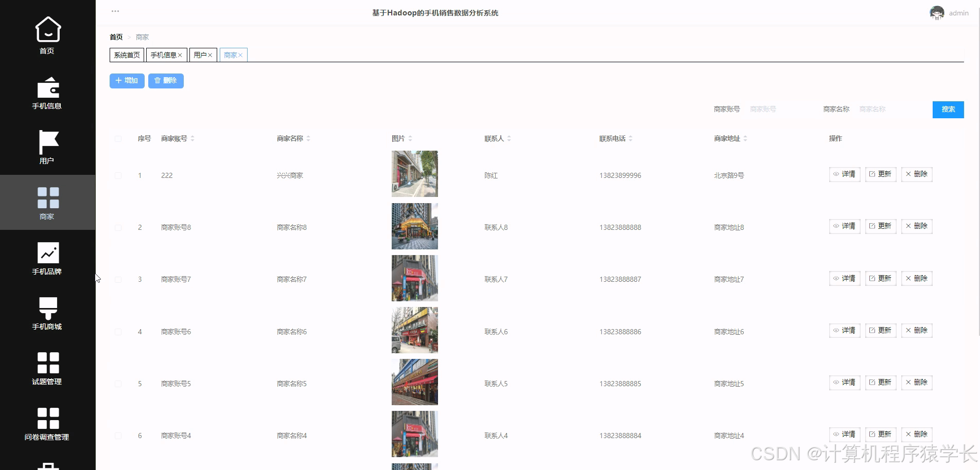Check the row for 商家名称5
Viewport: 980px width, 470px height.
(x=118, y=384)
